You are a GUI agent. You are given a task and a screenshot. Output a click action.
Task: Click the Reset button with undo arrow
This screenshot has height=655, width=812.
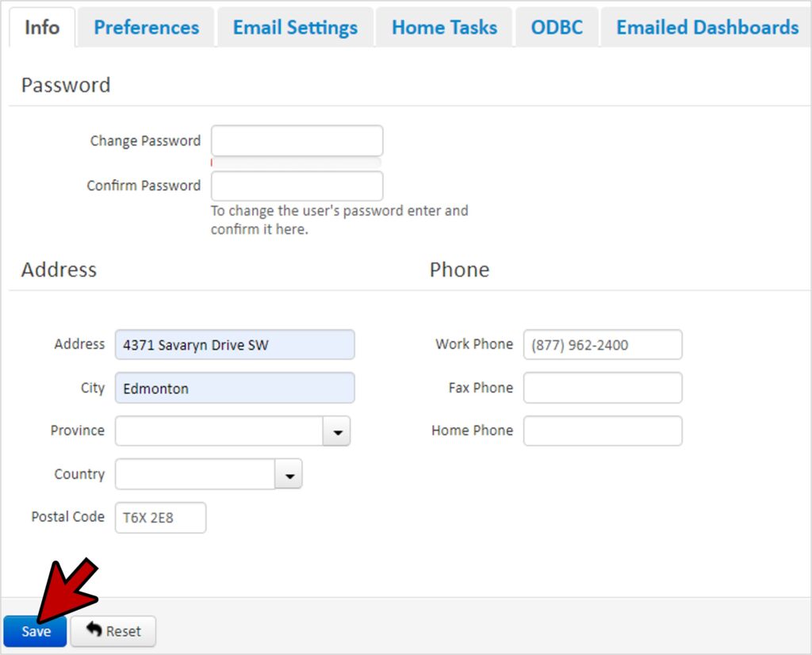(113, 631)
